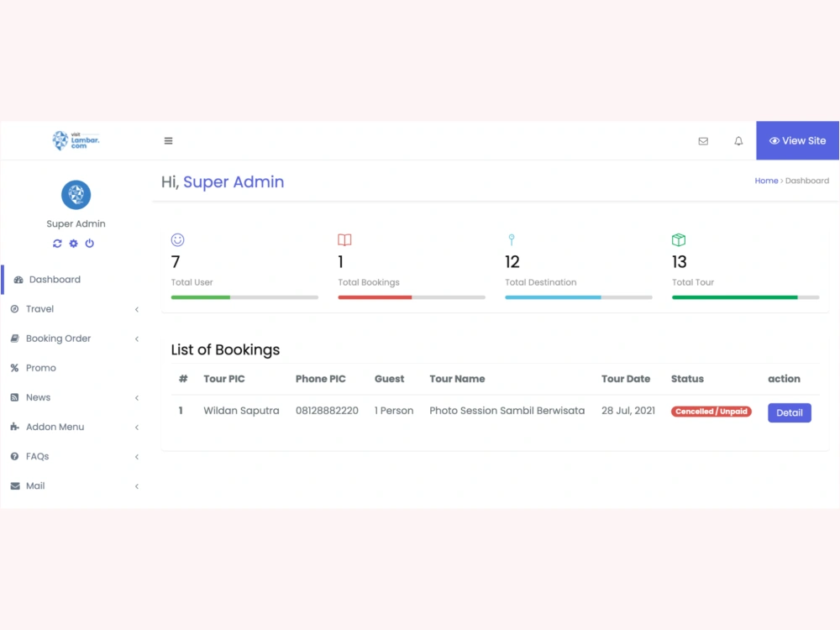Click the 1 Person guest cell
840x630 pixels.
pos(394,411)
